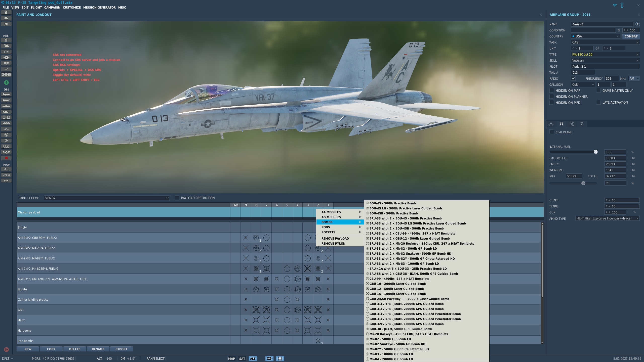
Task: Click the globe view icon in status bar
Action: tap(280, 358)
